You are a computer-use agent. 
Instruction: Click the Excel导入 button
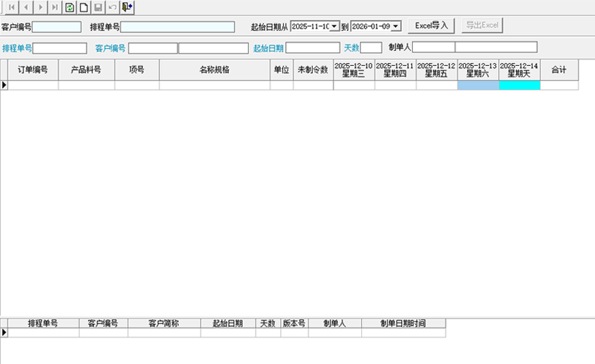431,25
